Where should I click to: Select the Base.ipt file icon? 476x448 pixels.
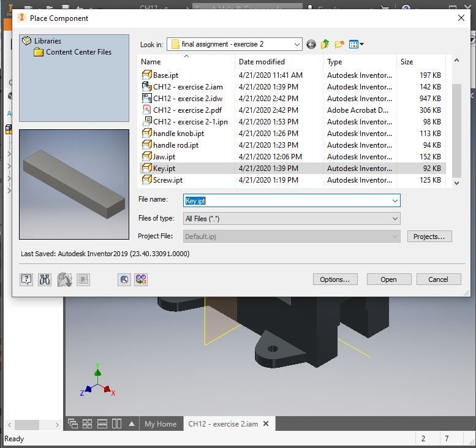coord(146,75)
